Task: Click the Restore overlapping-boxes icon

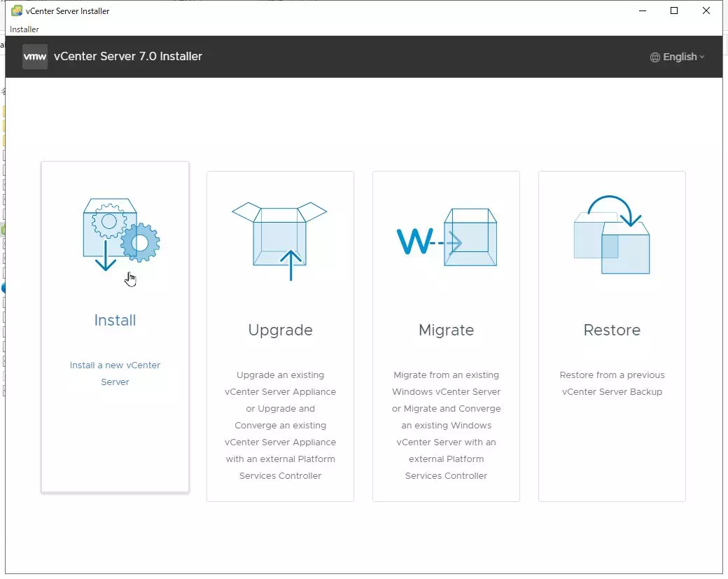Action: click(x=612, y=235)
